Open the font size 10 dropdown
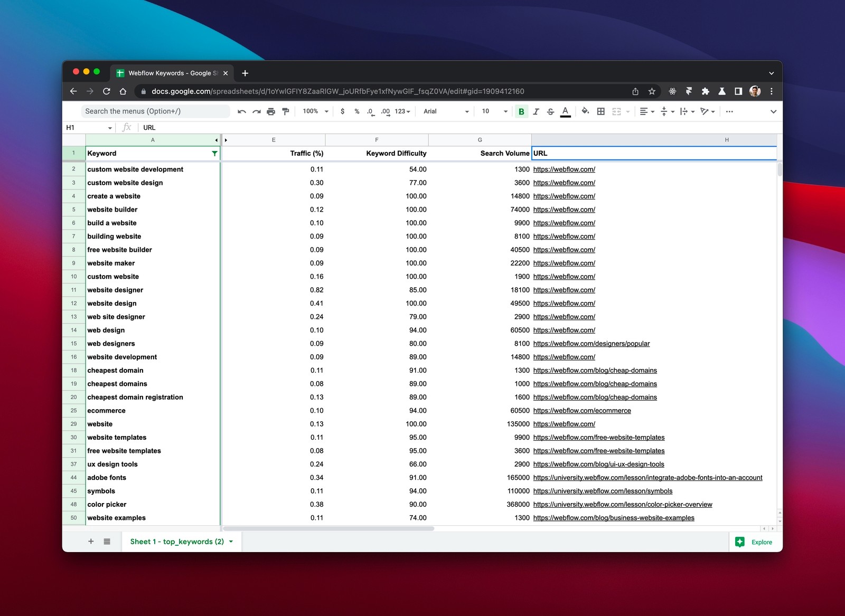The width and height of the screenshot is (845, 616). [494, 111]
